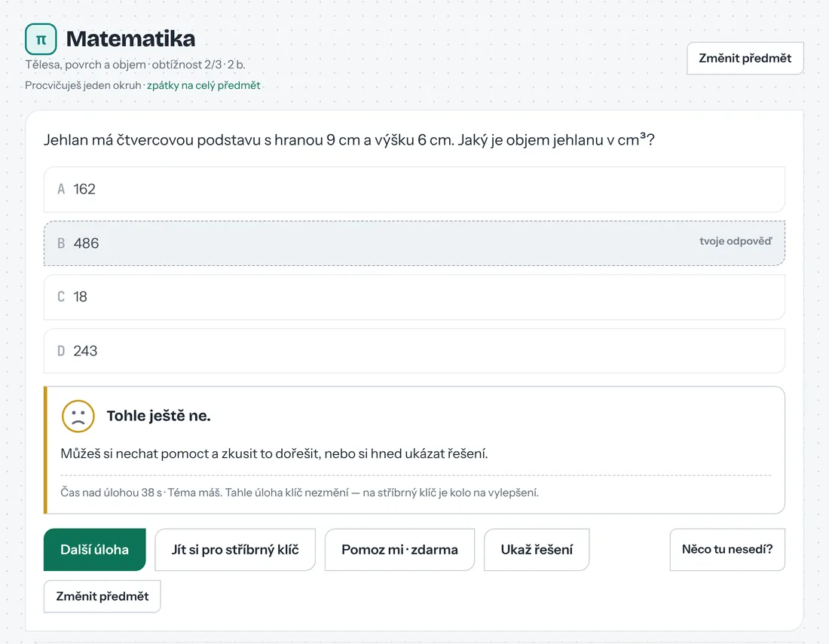
Task: Go to the next task with Další úloha
Action: [x=95, y=549]
